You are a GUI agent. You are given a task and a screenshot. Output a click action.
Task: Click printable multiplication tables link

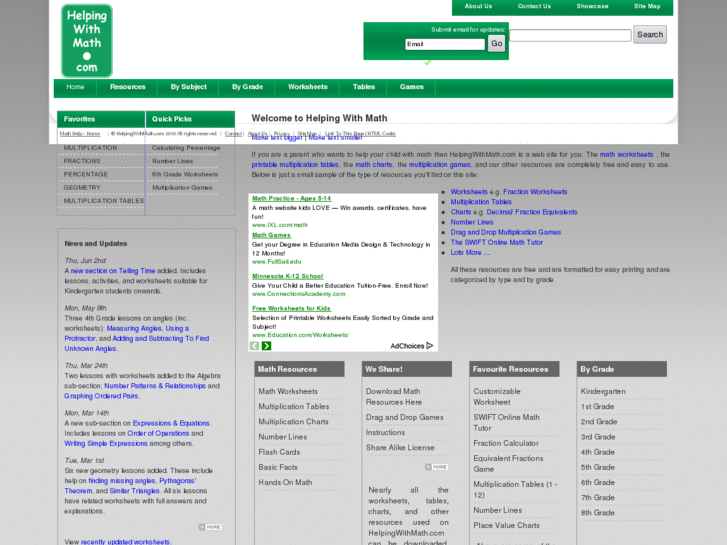coord(295,165)
